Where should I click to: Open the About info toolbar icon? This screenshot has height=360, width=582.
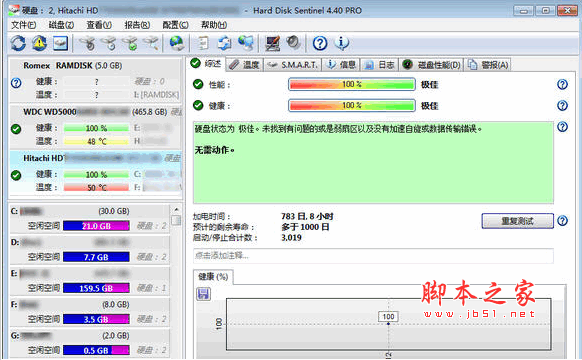click(x=341, y=43)
